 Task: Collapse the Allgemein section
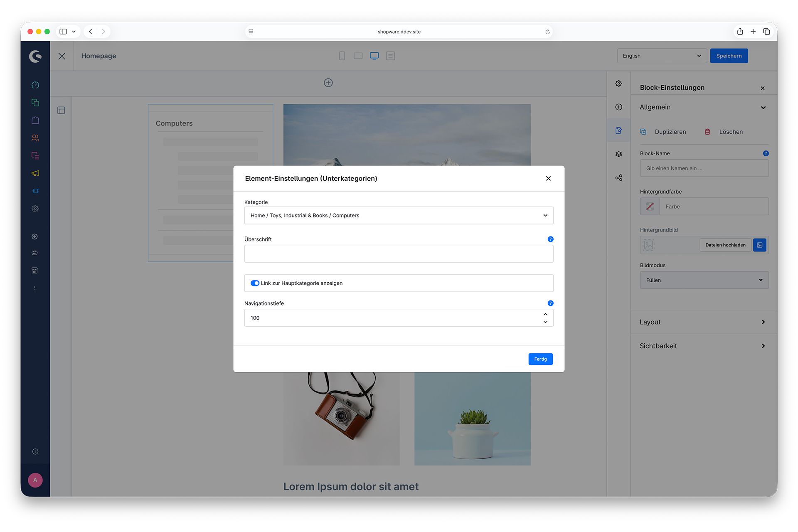click(x=704, y=107)
